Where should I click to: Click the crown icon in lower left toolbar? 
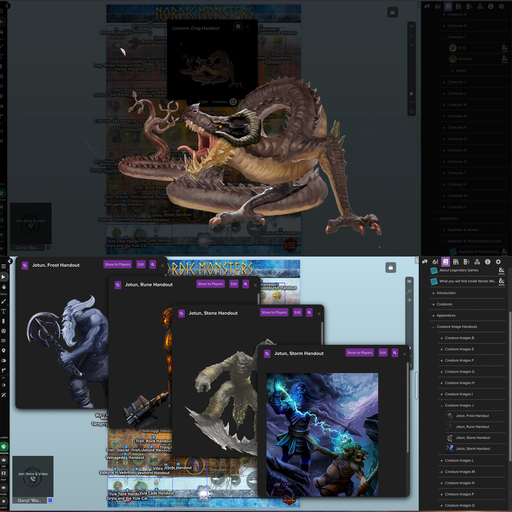coord(3,460)
